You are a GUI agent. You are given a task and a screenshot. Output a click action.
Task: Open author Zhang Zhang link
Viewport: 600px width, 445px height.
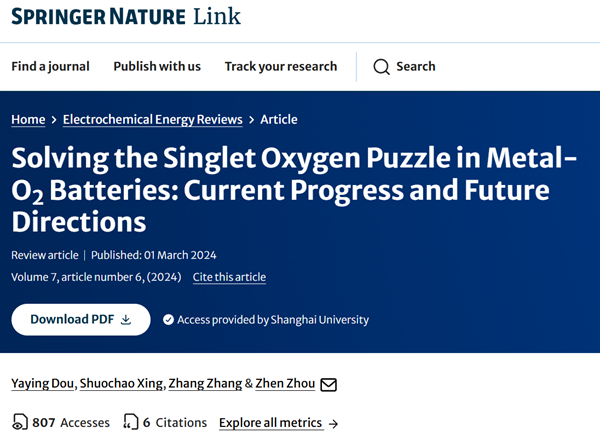tap(205, 383)
